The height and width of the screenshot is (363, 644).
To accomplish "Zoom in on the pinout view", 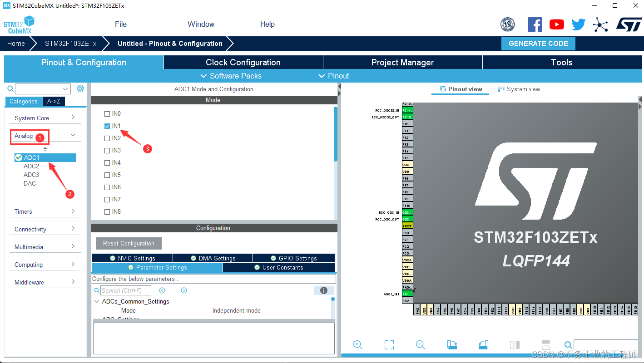I will 358,345.
